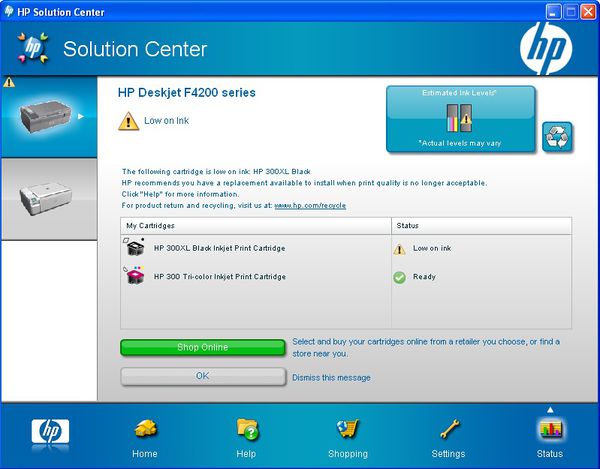The image size is (600, 469).
Task: Select HP 300 Tri-color Inkjet Print Cartridge text
Action: click(220, 277)
